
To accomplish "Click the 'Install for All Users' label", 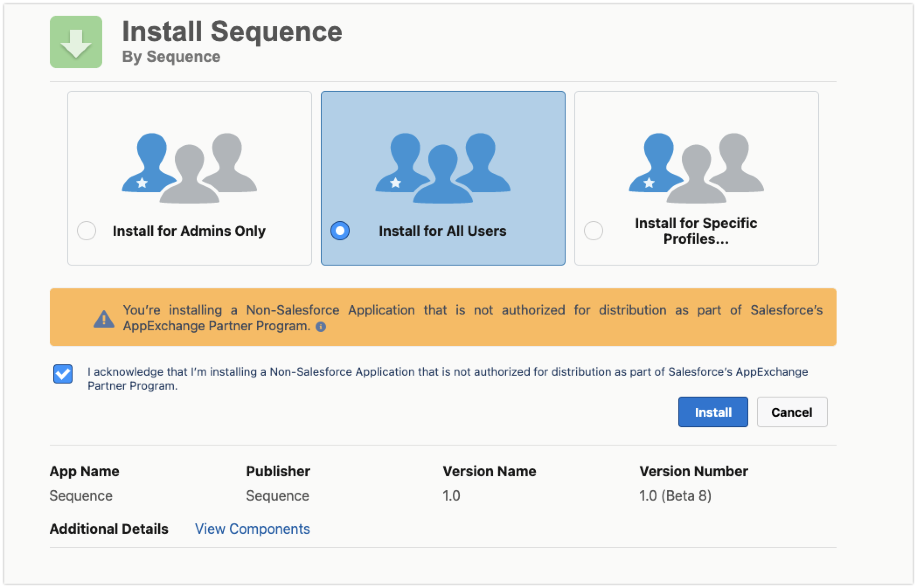I will click(442, 231).
